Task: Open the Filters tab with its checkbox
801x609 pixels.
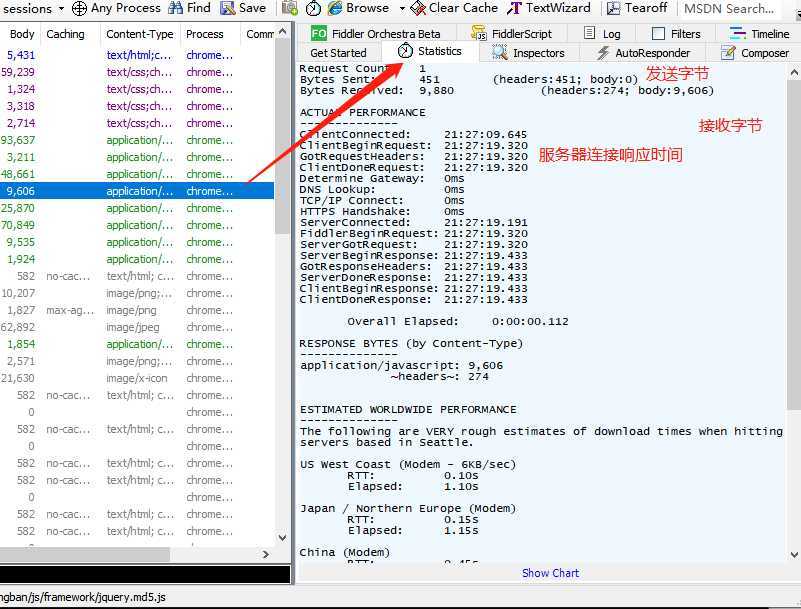Action: 676,34
